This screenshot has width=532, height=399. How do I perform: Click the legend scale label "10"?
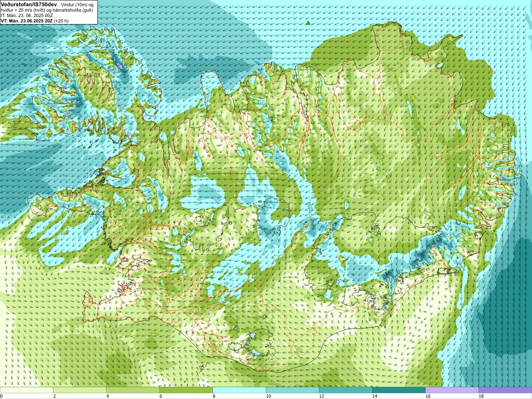point(268,396)
